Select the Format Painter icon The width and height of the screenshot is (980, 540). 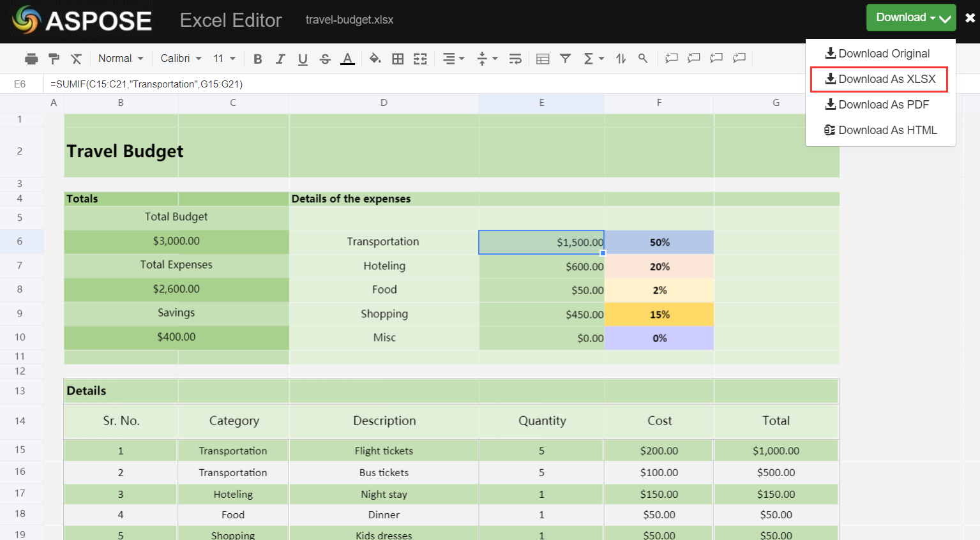(x=54, y=59)
